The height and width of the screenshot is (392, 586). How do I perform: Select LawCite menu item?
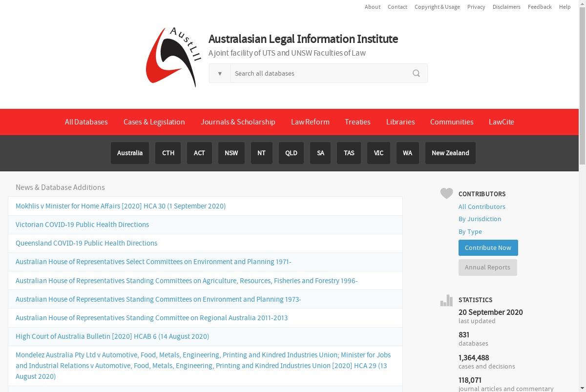click(502, 122)
